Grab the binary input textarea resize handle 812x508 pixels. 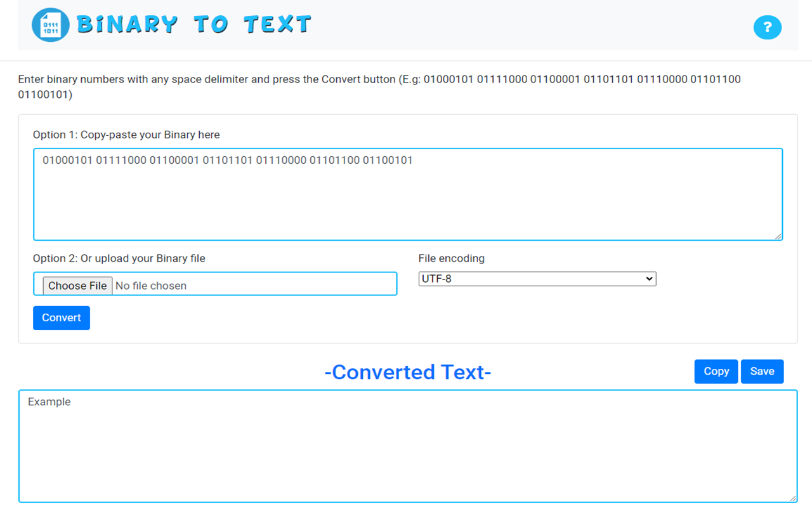pyautogui.click(x=778, y=236)
